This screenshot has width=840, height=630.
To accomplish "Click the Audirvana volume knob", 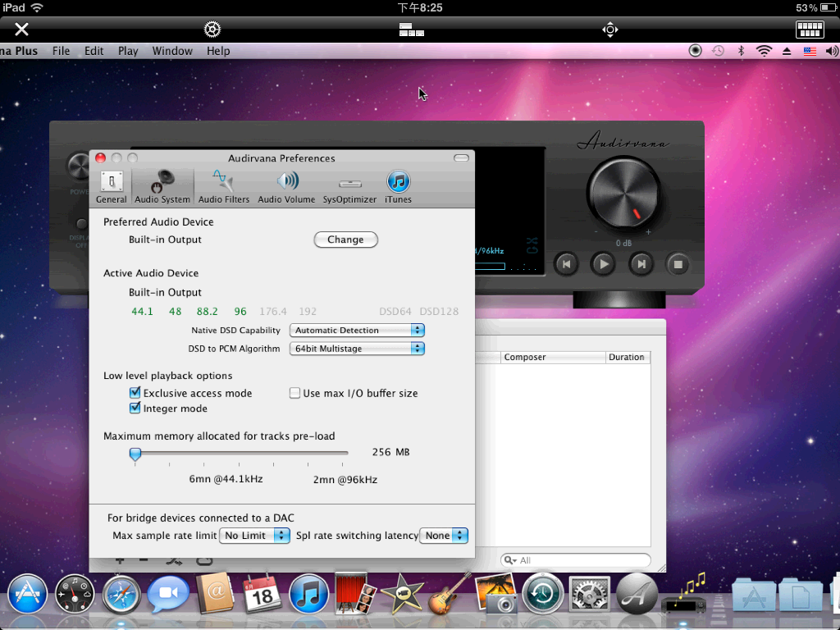I will tap(623, 194).
